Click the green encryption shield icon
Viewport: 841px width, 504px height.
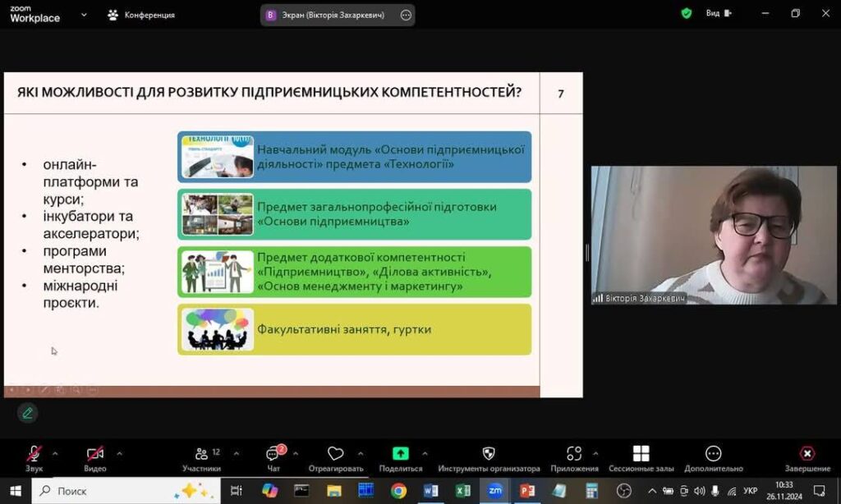pyautogui.click(x=687, y=14)
